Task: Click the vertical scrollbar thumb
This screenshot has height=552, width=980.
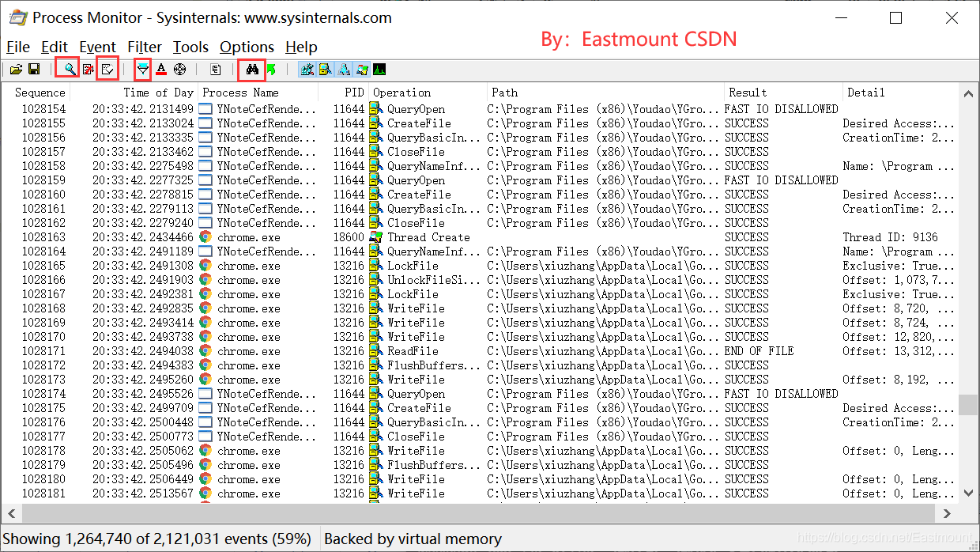Action: pyautogui.click(x=969, y=404)
